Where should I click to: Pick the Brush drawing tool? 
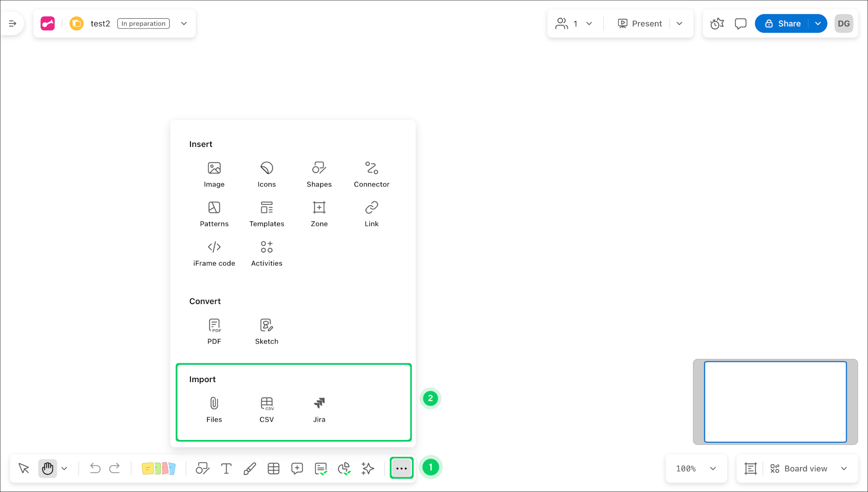coord(250,468)
